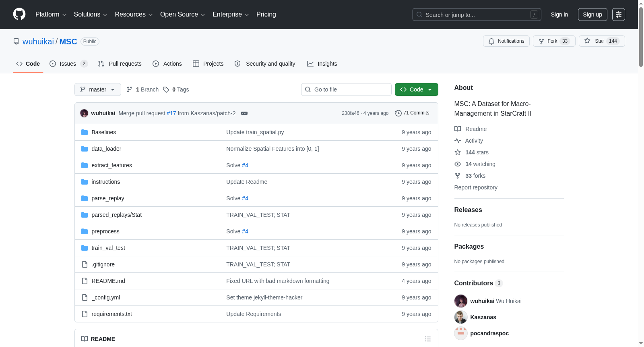Open commit 'Set theme jekyll-theme-hacker'
Image resolution: width=644 pixels, height=347 pixels.
click(x=264, y=297)
